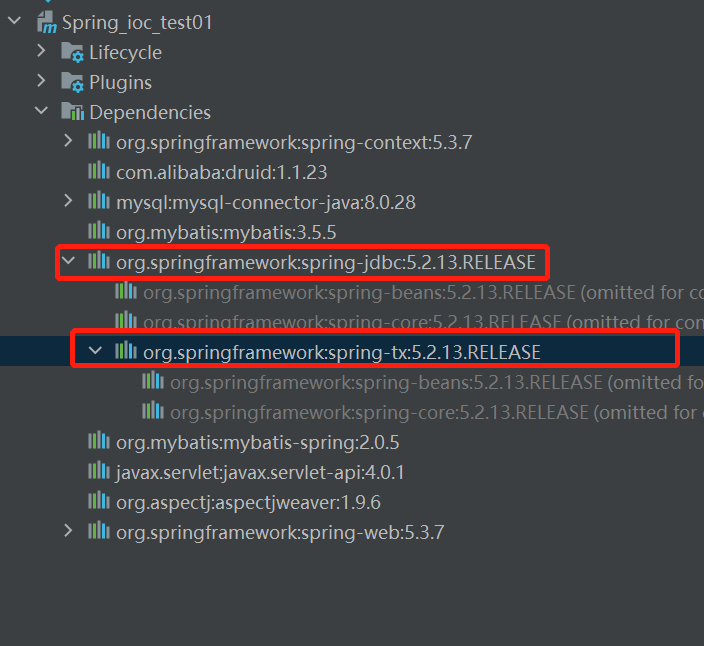Select the Plugins tree row
This screenshot has height=646, width=704.
click(120, 83)
